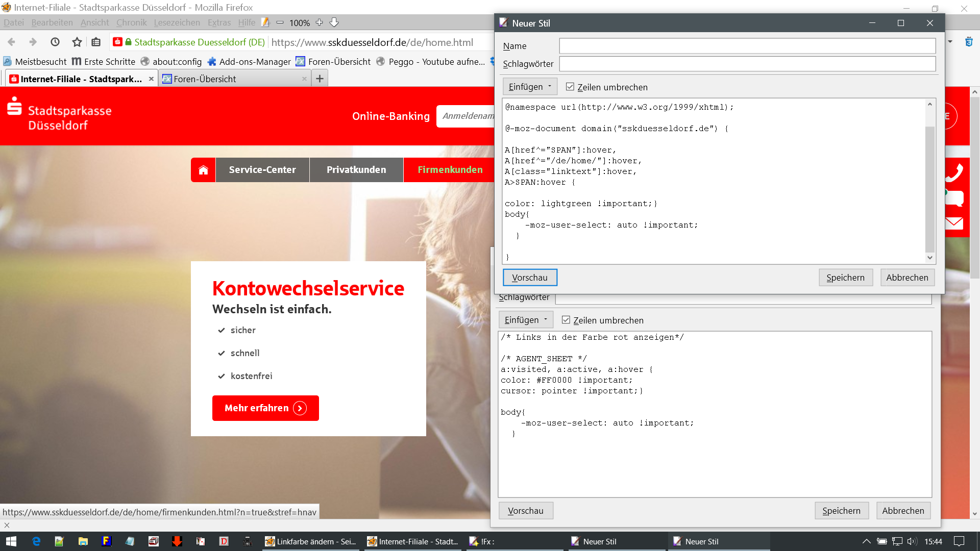The width and height of the screenshot is (980, 551).
Task: Click Mehr erfahren button
Action: tap(265, 408)
